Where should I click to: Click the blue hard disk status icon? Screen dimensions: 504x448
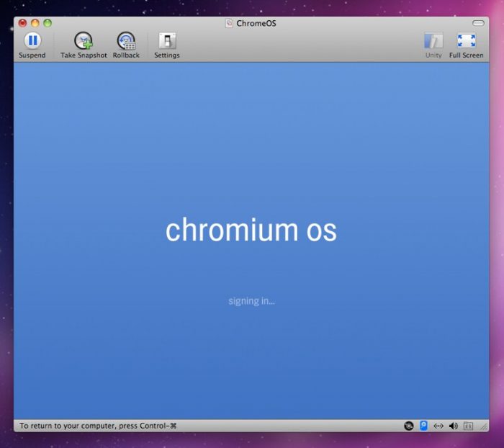(x=424, y=426)
